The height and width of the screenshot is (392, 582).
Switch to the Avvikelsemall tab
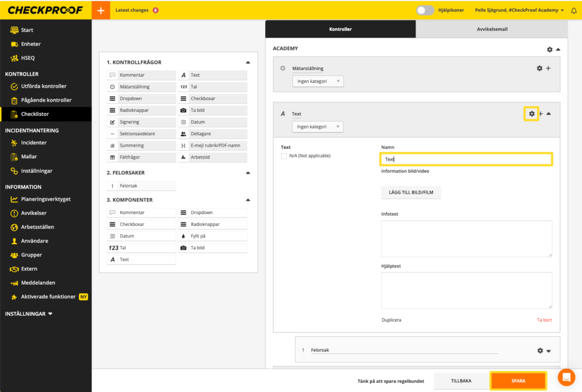tap(492, 29)
